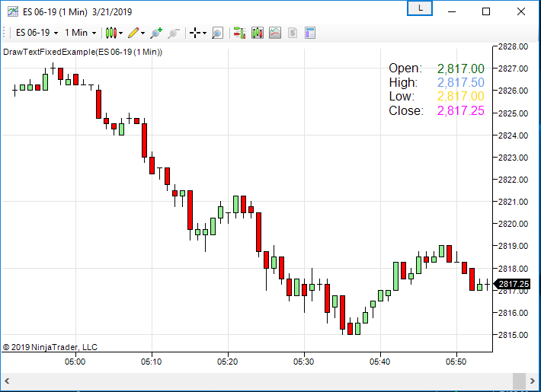Click the current price marker 2817.25
This screenshot has height=392, width=541.
coord(512,284)
